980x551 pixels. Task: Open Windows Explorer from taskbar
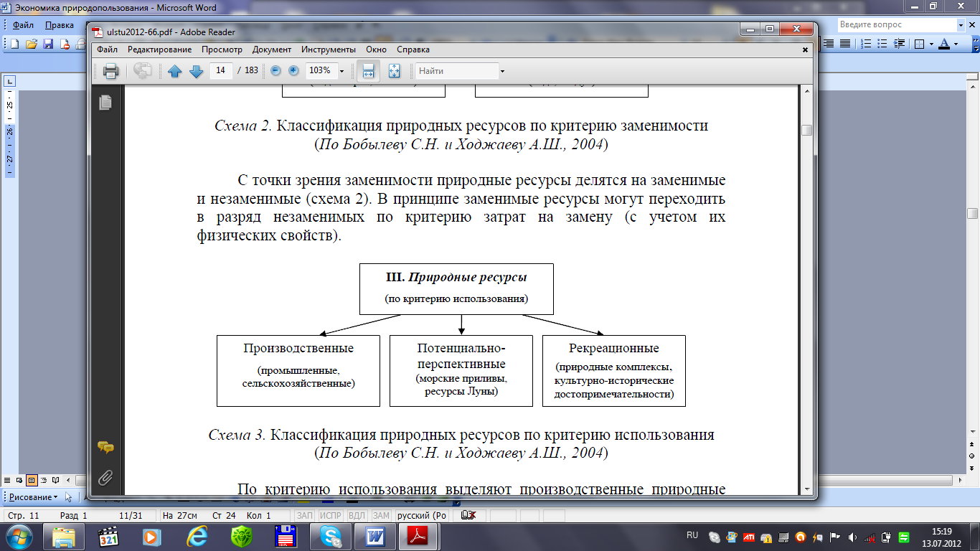coord(64,536)
